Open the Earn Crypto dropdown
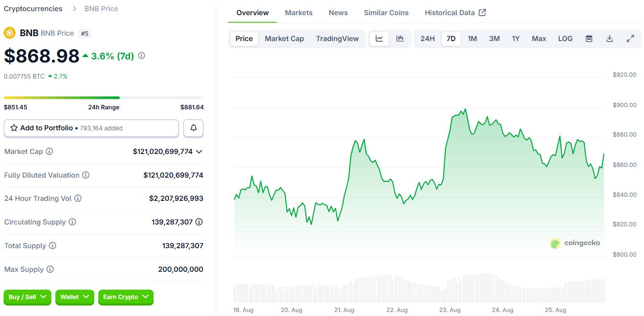Viewport: 644px width, 316px height. click(x=126, y=297)
